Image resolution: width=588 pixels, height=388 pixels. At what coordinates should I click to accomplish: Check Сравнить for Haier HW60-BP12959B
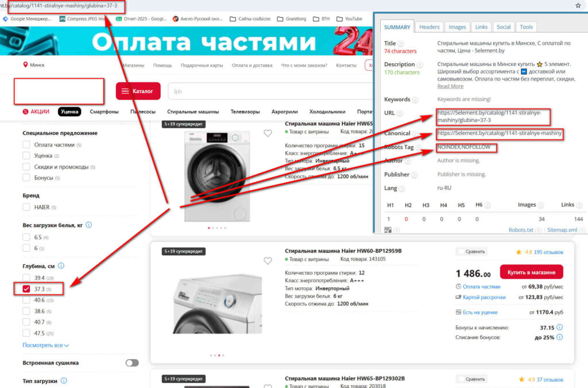point(472,251)
